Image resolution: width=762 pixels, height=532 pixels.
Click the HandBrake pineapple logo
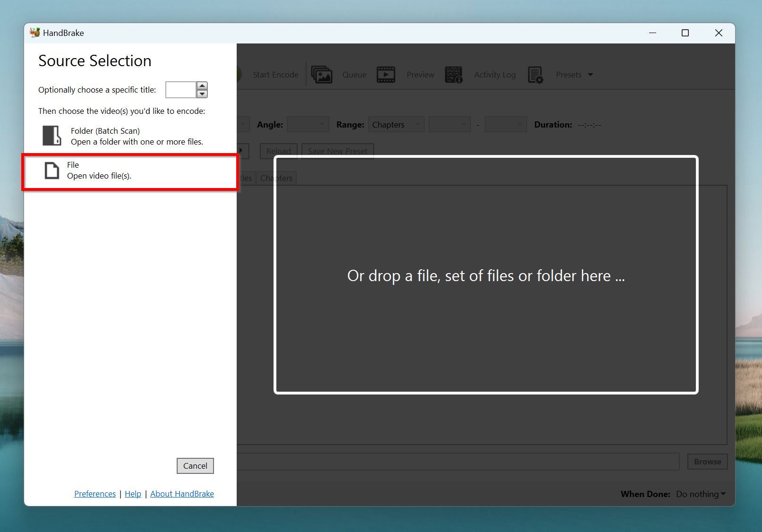coord(34,33)
